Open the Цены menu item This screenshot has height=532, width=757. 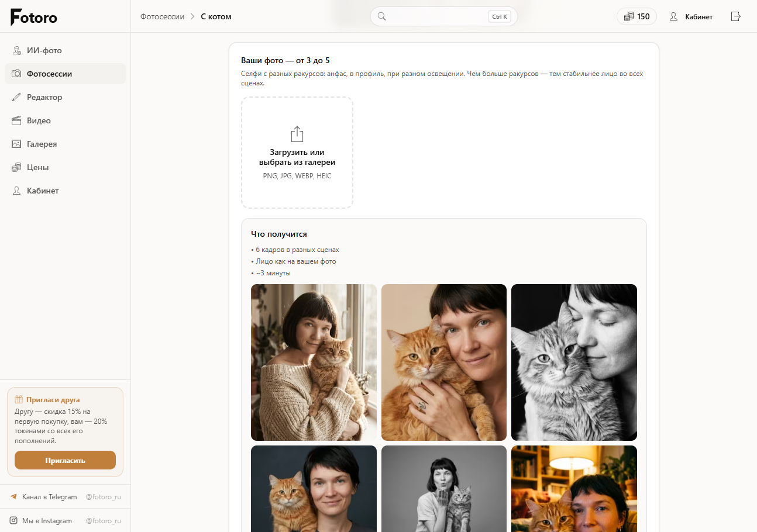pyautogui.click(x=65, y=168)
